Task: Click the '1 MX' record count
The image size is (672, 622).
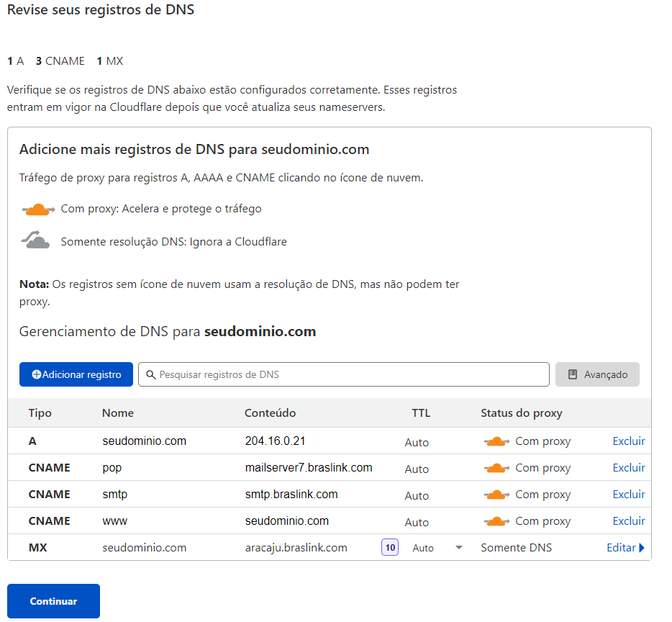Action: pos(109,61)
